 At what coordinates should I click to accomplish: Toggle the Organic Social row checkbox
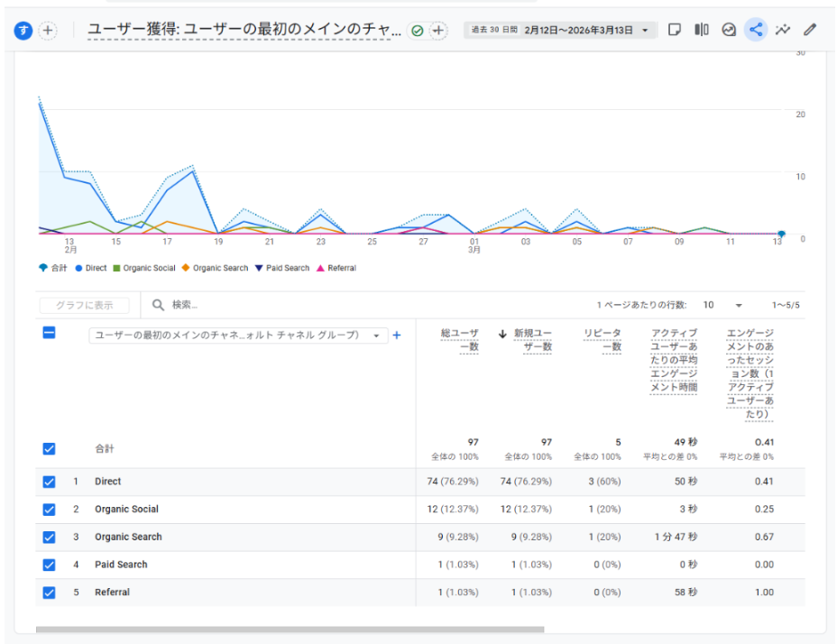tap(50, 510)
